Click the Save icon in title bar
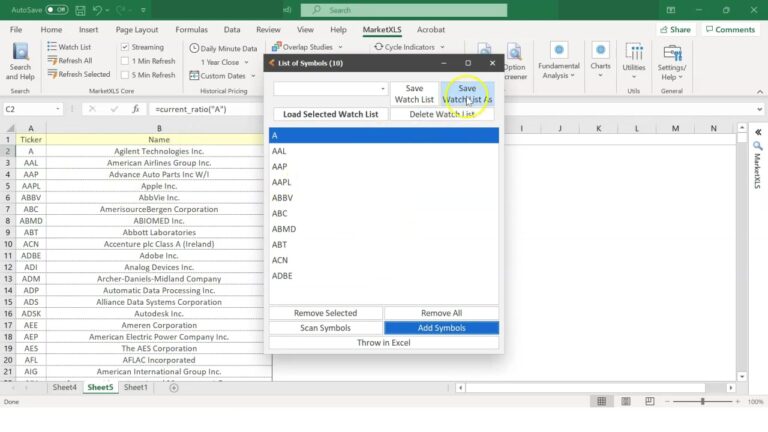This screenshot has height=432, width=768. pos(80,10)
